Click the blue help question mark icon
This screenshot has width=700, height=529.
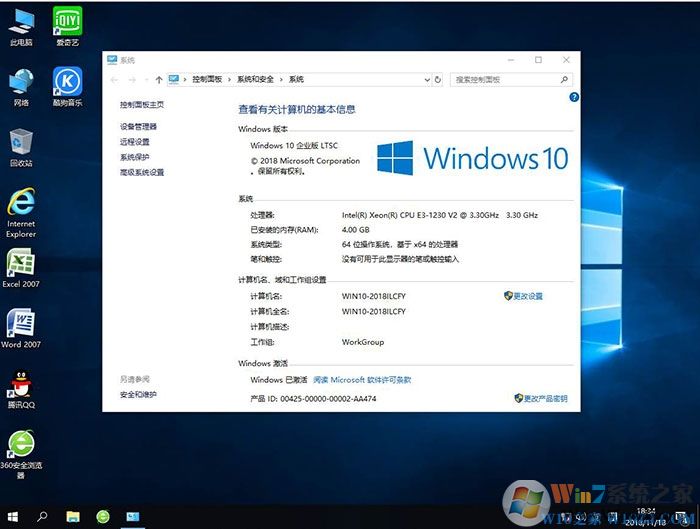click(x=574, y=97)
